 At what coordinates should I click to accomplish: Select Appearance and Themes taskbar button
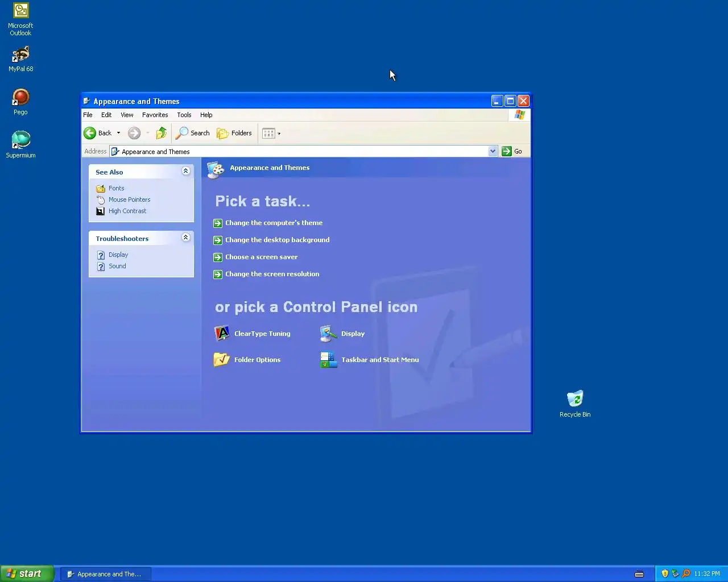pyautogui.click(x=106, y=574)
